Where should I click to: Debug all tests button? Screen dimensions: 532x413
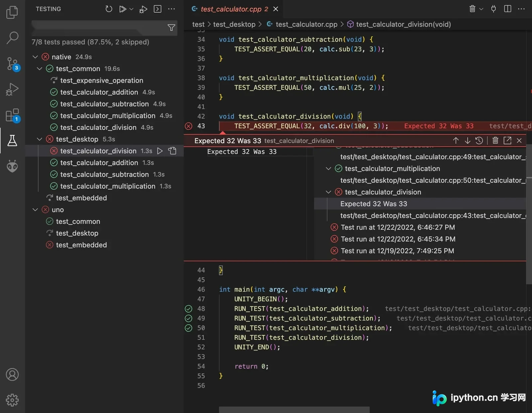(143, 9)
